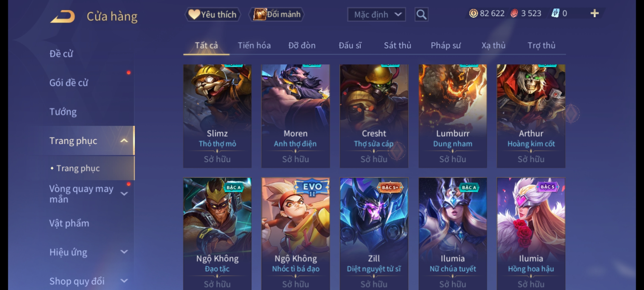Open Đổi mảnh fragment exchange
The height and width of the screenshot is (290, 644).
(x=277, y=14)
